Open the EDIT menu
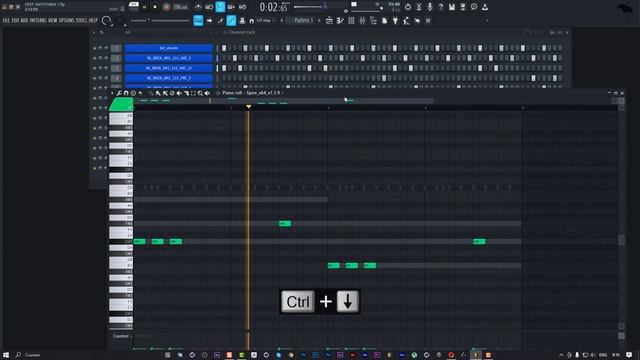The width and height of the screenshot is (640, 360). 15,20
